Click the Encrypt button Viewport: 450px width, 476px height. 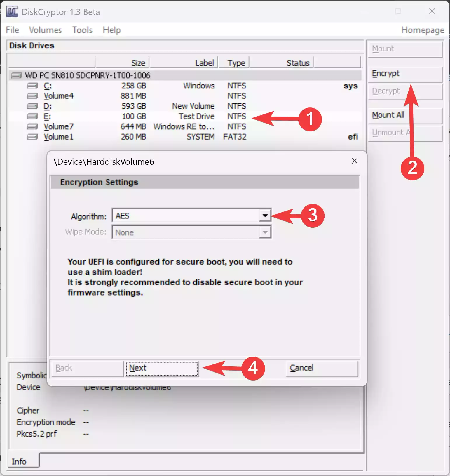pos(405,74)
